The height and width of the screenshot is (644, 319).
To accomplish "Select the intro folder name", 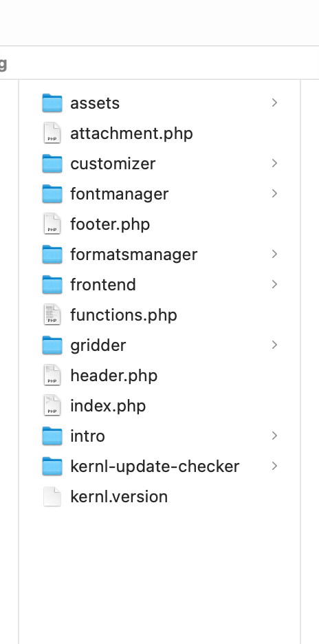I will pos(87,436).
